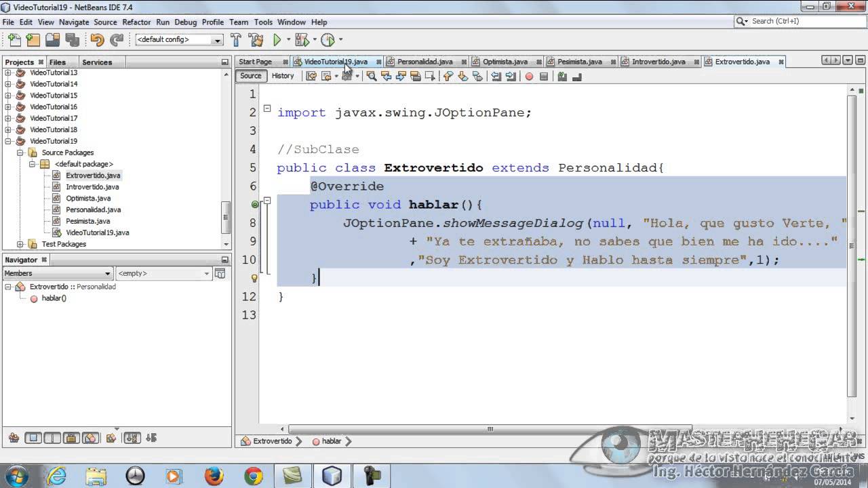Toggle Show Non-Public Members filter in Navigator
868x488 pixels.
(71, 439)
